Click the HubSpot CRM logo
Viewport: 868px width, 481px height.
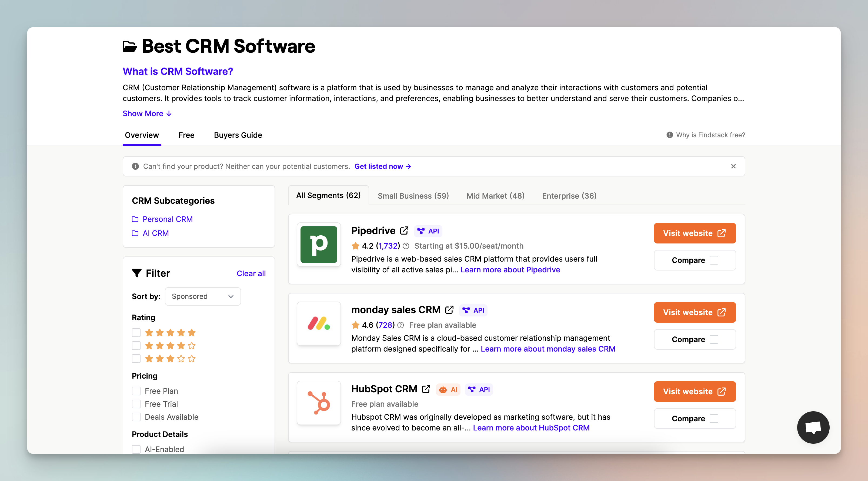tap(318, 403)
